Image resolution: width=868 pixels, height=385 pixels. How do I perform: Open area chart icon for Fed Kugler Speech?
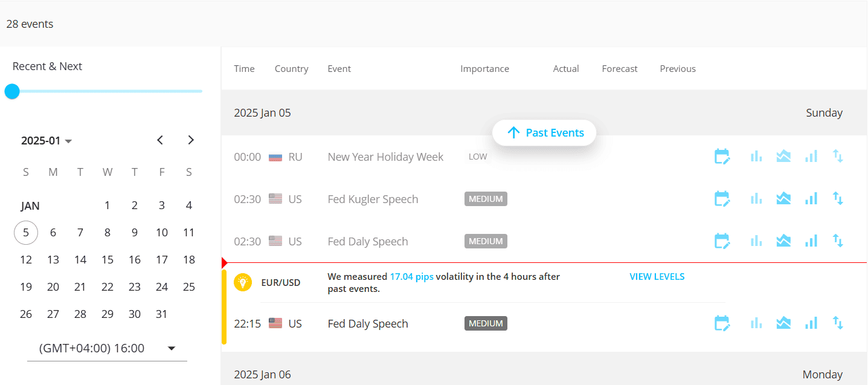pyautogui.click(x=783, y=199)
